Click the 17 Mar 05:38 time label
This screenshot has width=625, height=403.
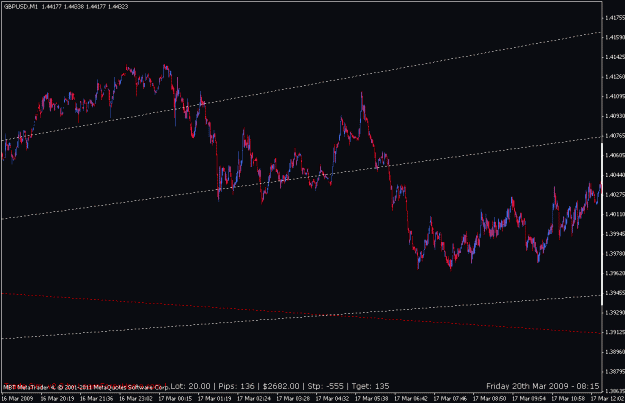372,399
